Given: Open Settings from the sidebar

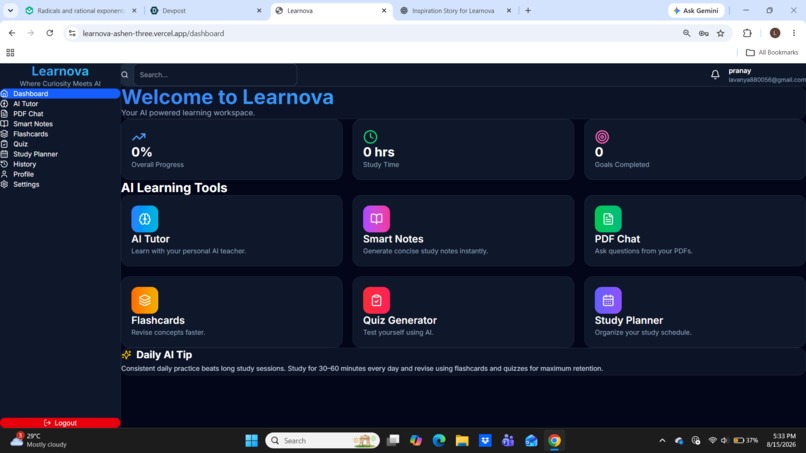Looking at the screenshot, I should tap(60, 185).
